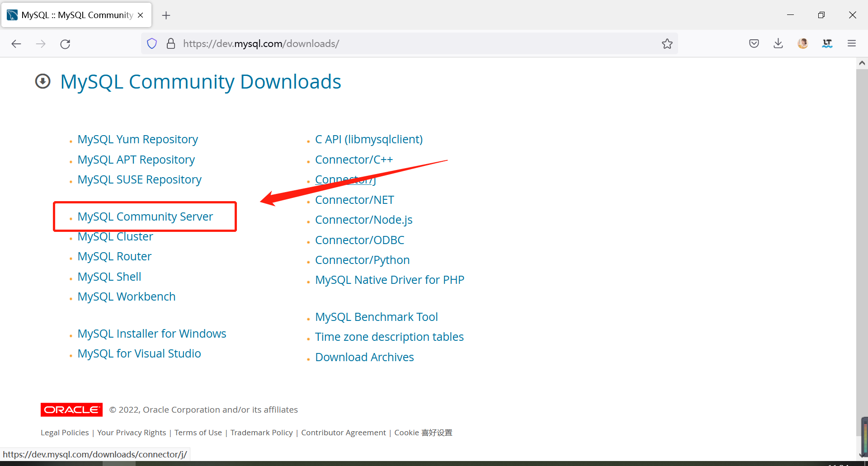The image size is (868, 466).
Task: Open Contributor Agreement footer link
Action: coord(344,433)
